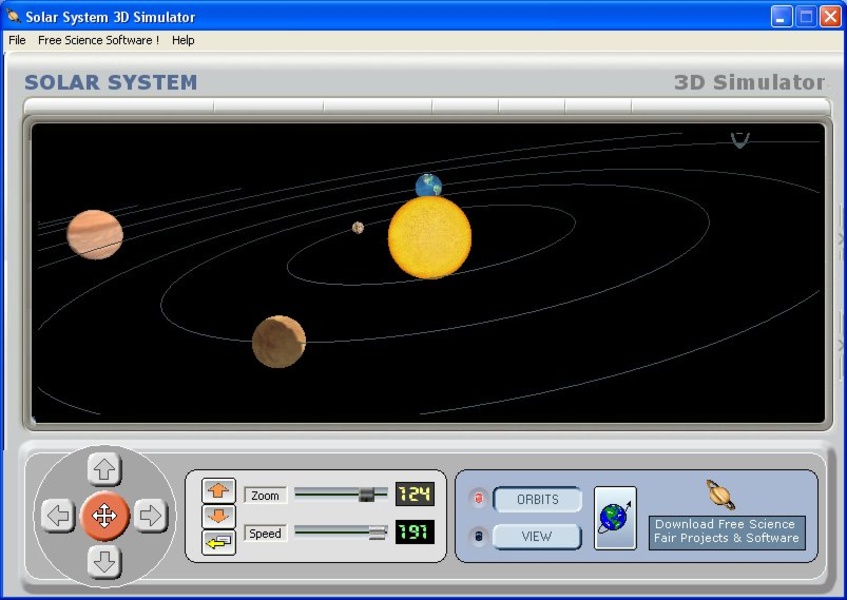Open the Help menu
847x600 pixels.
tap(183, 40)
